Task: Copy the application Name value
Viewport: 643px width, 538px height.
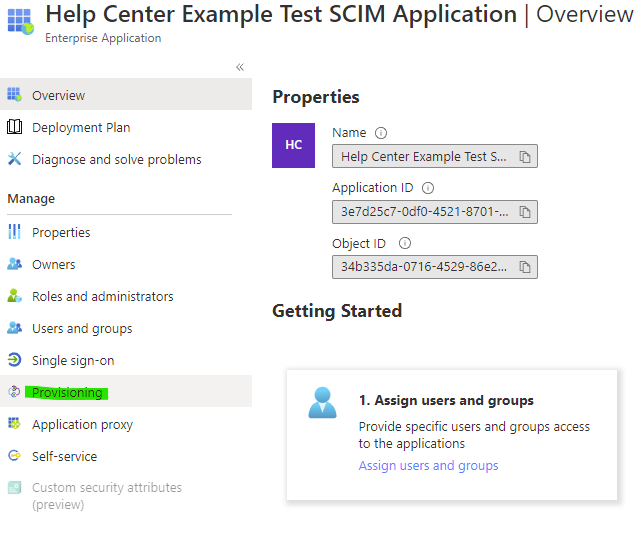Action: click(x=525, y=156)
